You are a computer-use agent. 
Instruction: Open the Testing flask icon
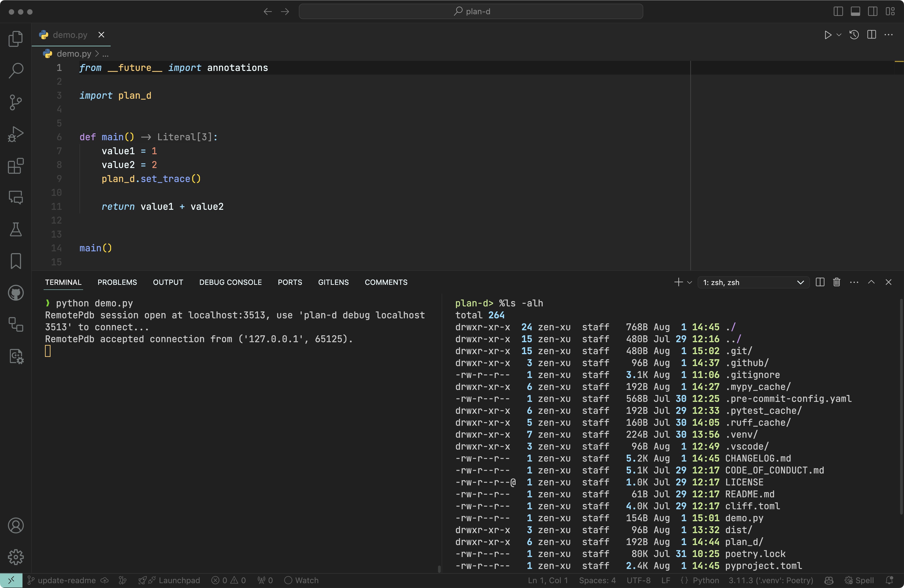coord(16,230)
